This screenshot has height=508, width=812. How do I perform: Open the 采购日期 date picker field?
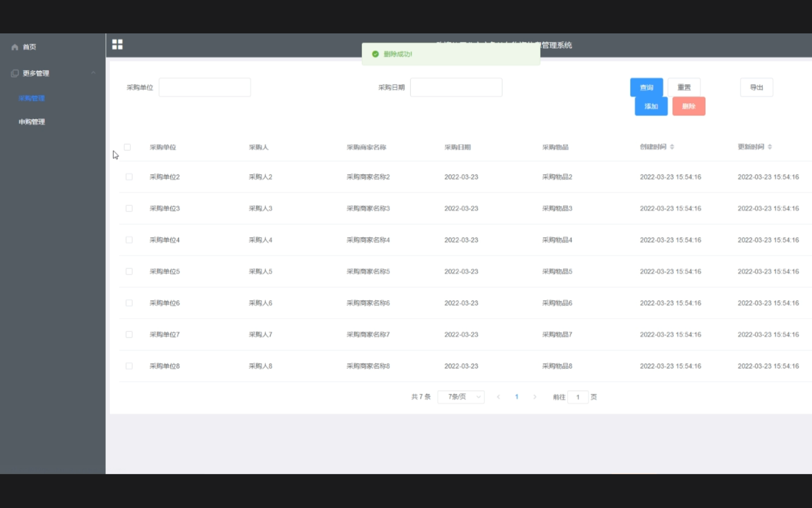pos(455,87)
